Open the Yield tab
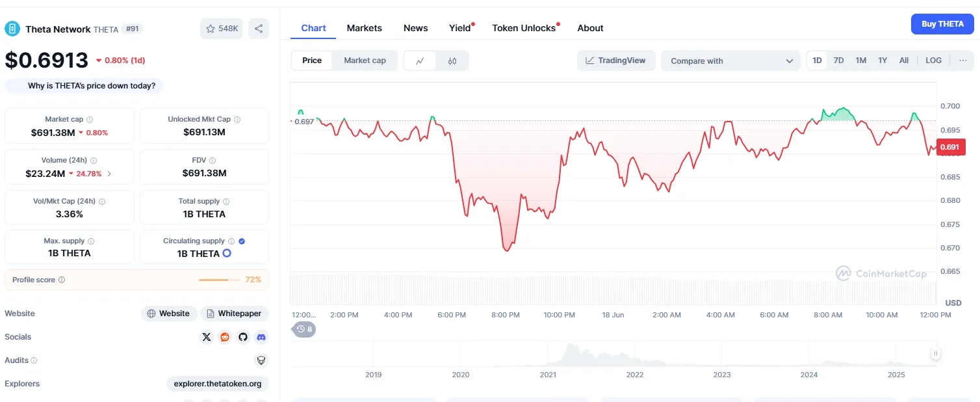980x402 pixels. (460, 28)
